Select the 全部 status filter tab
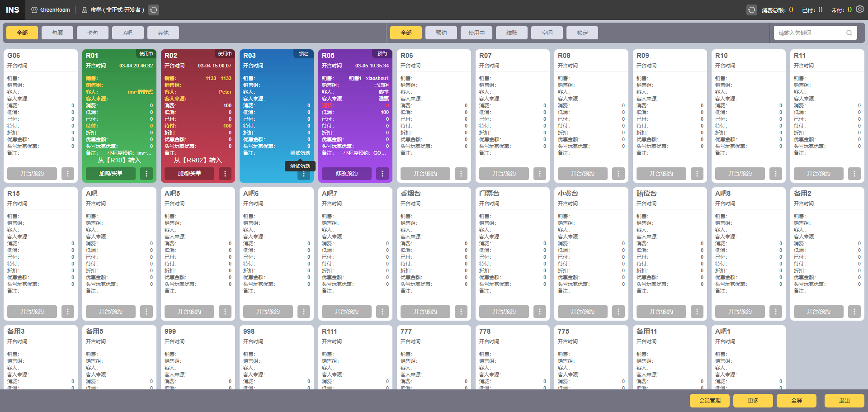The image size is (868, 412). (406, 33)
